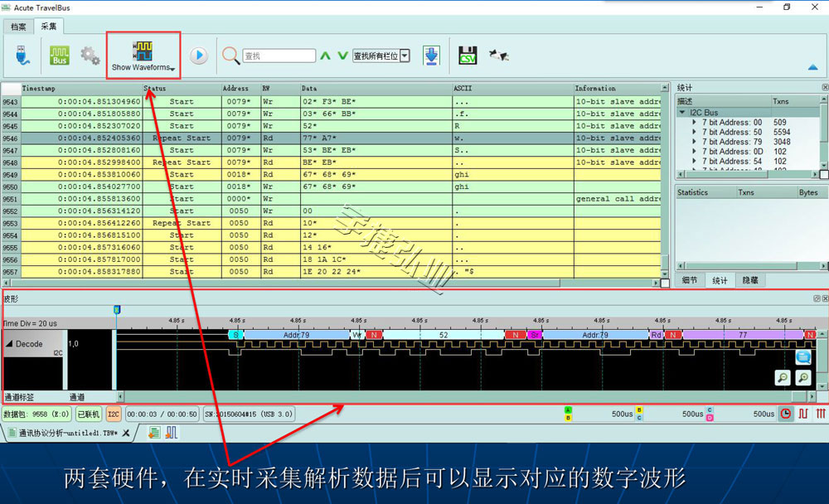This screenshot has height=504, width=829.
Task: Close the 统计 statistics panel
Action: 825,87
